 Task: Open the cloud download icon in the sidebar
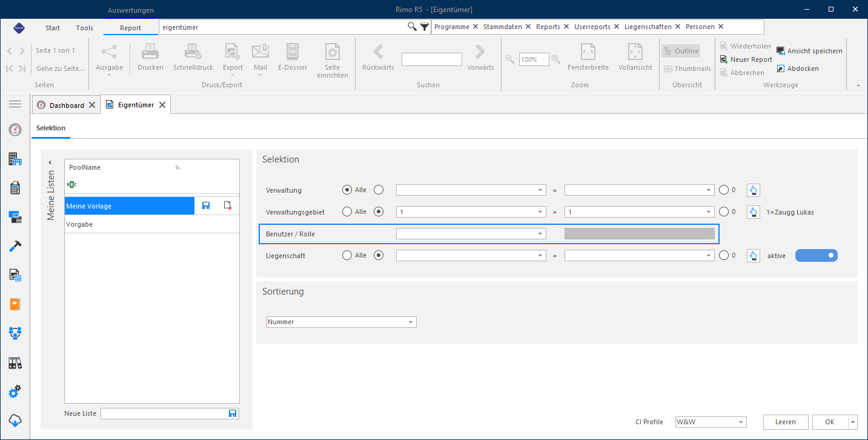(15, 421)
